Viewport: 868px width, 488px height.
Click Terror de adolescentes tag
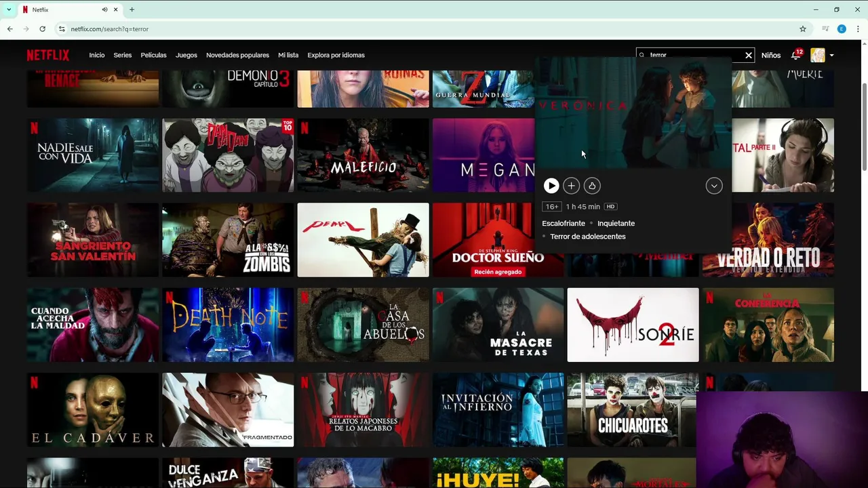(x=588, y=237)
